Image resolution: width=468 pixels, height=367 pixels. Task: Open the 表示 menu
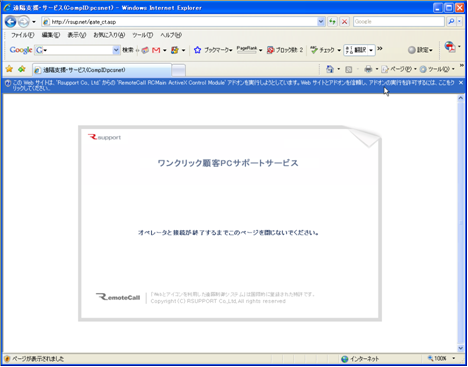click(x=77, y=35)
